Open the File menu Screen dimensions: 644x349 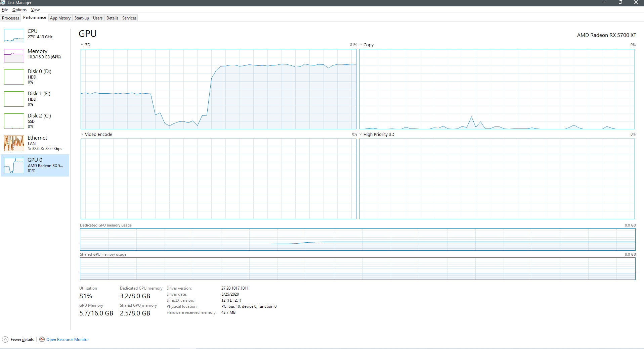pyautogui.click(x=5, y=10)
